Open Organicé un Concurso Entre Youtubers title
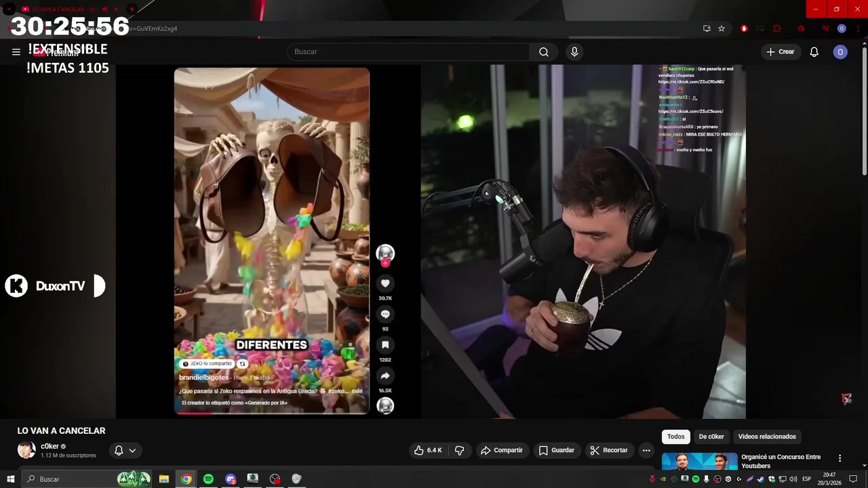868x488 pixels. click(781, 461)
